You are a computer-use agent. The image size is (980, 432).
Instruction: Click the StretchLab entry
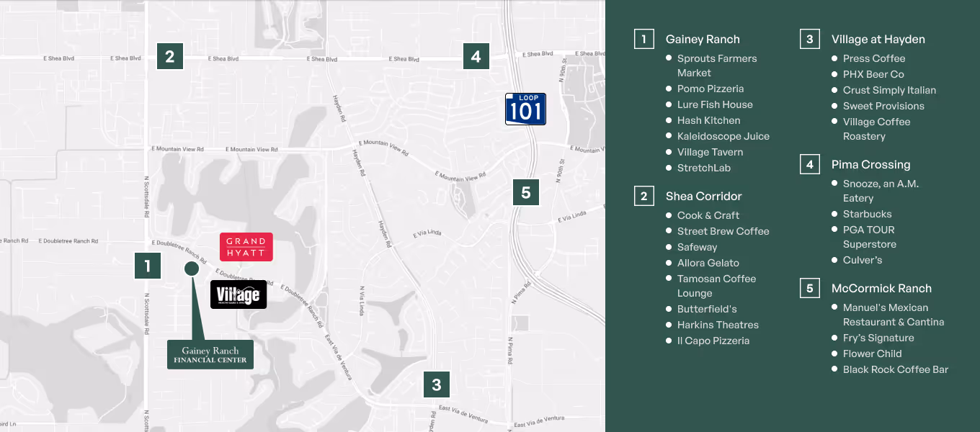[x=704, y=168]
